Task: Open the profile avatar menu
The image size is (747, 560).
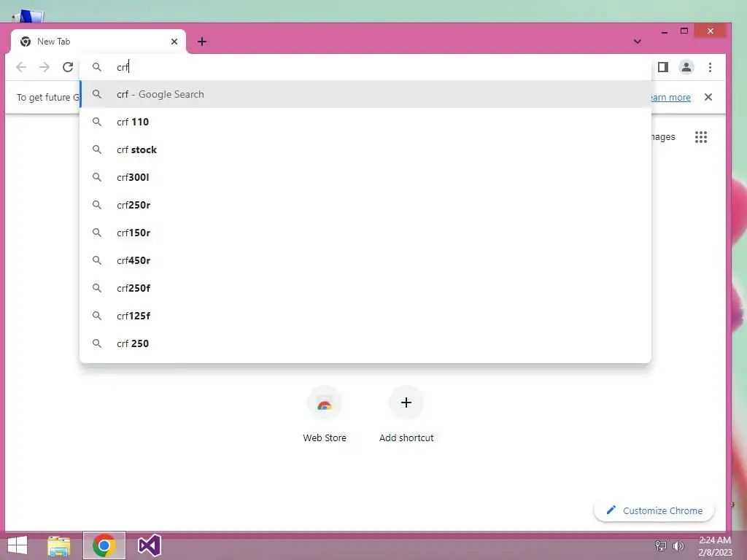Action: (x=686, y=67)
